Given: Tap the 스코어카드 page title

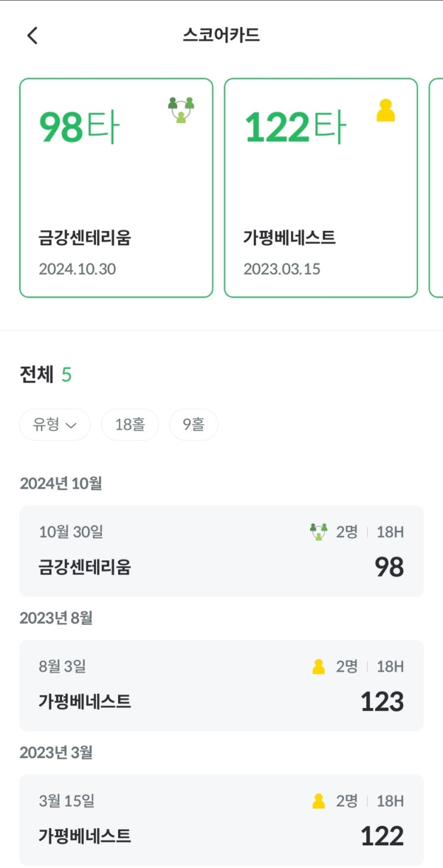Looking at the screenshot, I should [221, 35].
